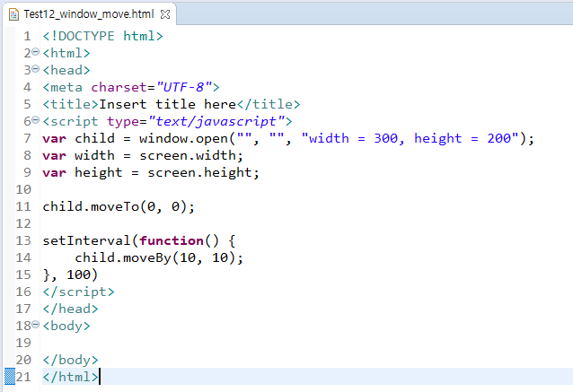573x392 pixels.
Task: Click the opening title tag on line 5
Action: point(71,104)
